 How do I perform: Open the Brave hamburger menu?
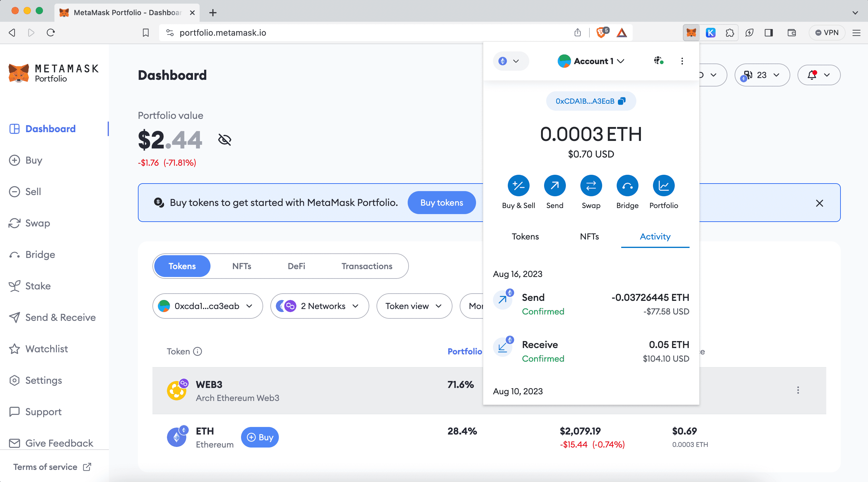856,33
